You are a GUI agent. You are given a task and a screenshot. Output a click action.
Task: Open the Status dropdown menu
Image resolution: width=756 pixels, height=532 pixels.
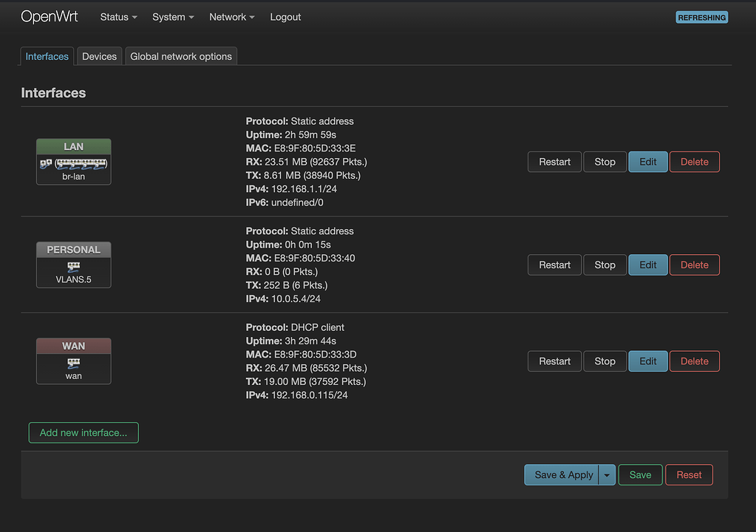coord(118,17)
